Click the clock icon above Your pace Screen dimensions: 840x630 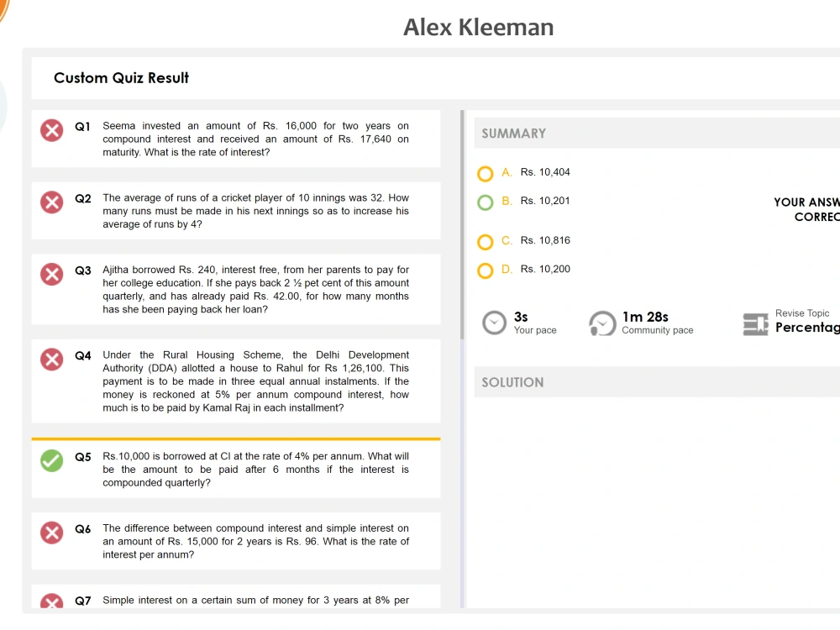pos(494,323)
